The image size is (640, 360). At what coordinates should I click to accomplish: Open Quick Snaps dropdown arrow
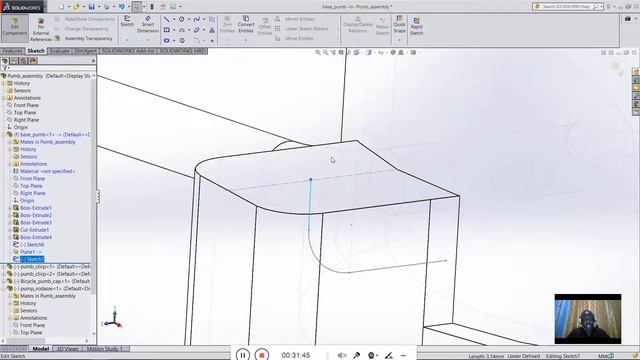[x=399, y=40]
